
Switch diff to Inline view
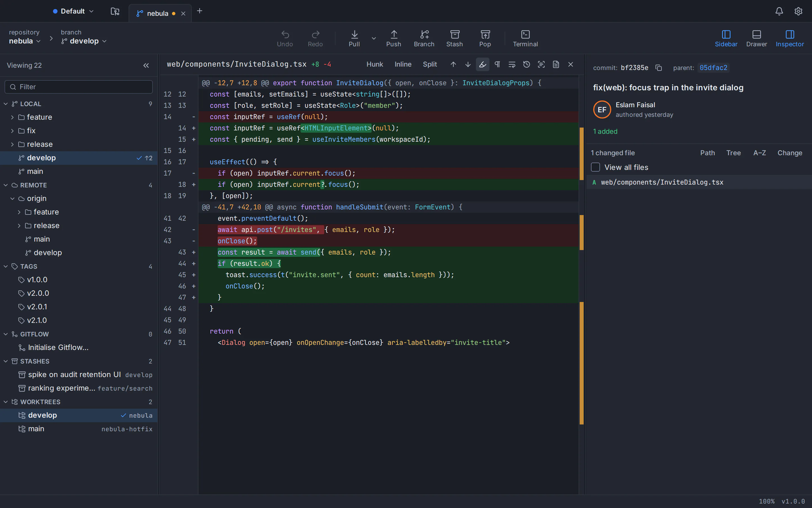(403, 64)
